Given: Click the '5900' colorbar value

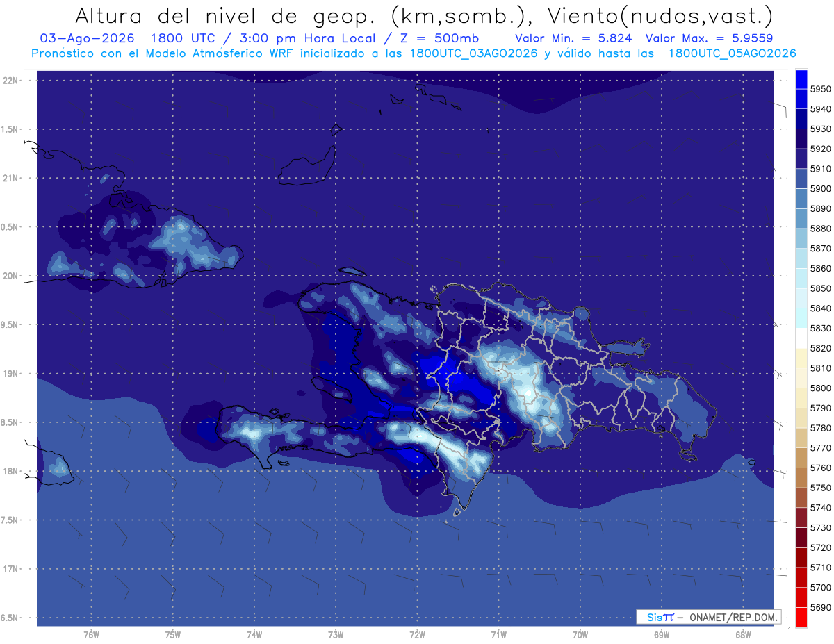Looking at the screenshot, I should click(x=821, y=188).
